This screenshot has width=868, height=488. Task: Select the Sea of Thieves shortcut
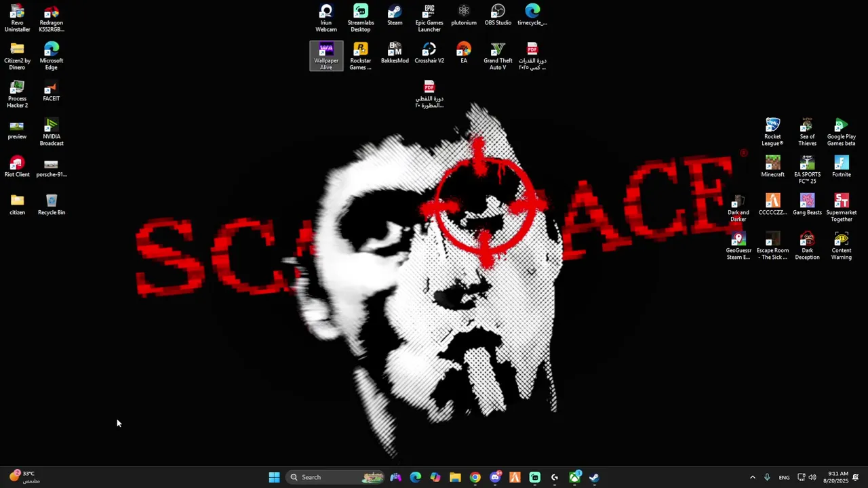coord(807,132)
